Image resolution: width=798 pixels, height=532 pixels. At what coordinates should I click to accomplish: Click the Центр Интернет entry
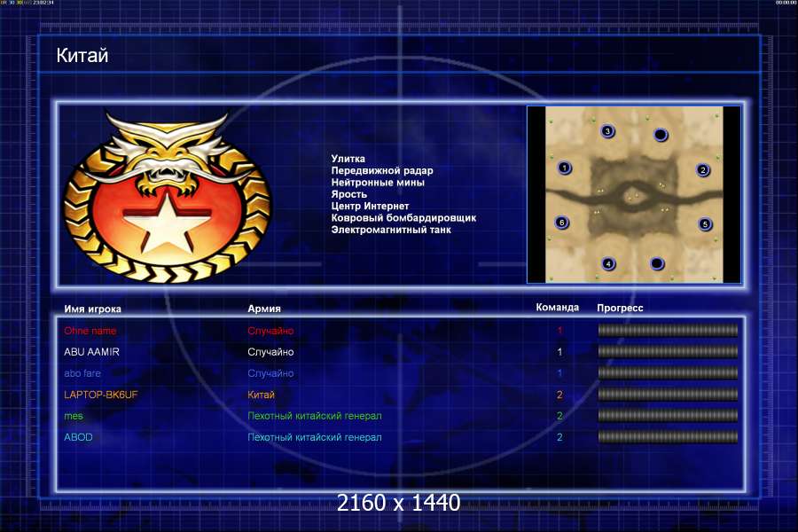[x=370, y=206]
